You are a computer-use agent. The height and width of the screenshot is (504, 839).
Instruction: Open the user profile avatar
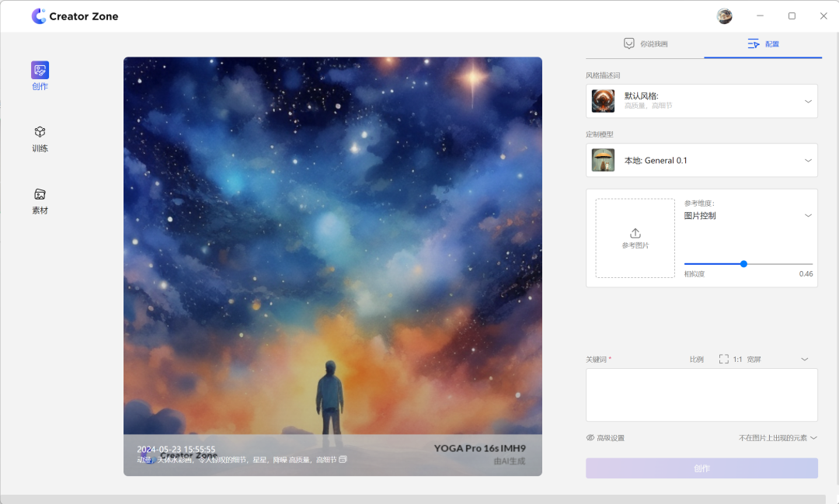725,16
